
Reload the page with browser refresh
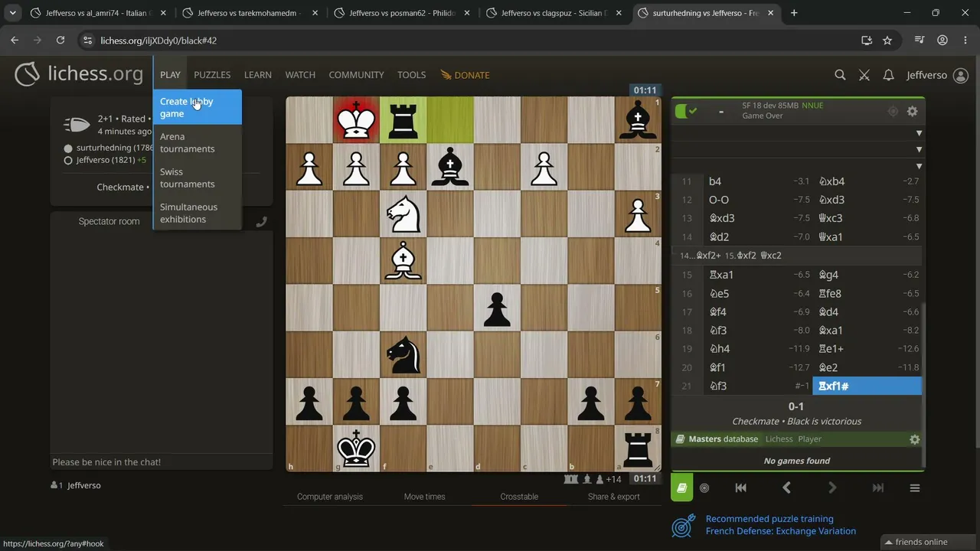tap(60, 41)
